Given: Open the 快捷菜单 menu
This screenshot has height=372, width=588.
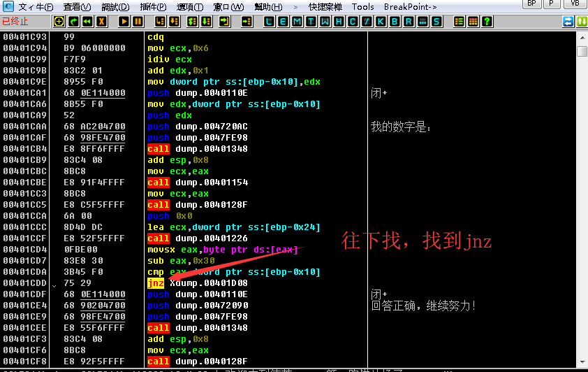Looking at the screenshot, I should tap(325, 7).
